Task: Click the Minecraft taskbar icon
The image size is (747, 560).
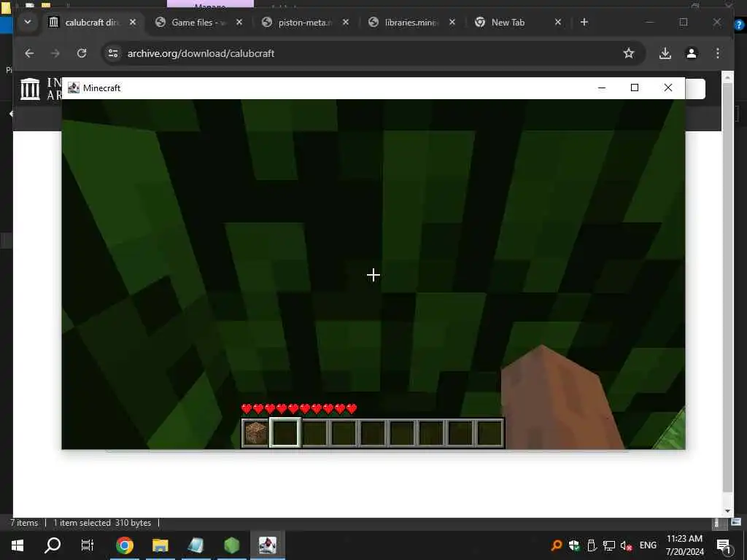Action: click(x=267, y=545)
